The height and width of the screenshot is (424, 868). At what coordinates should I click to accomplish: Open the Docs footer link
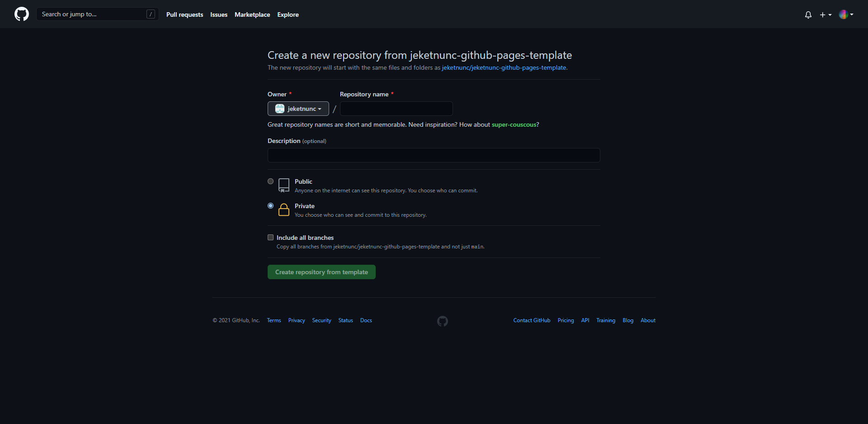[366, 320]
